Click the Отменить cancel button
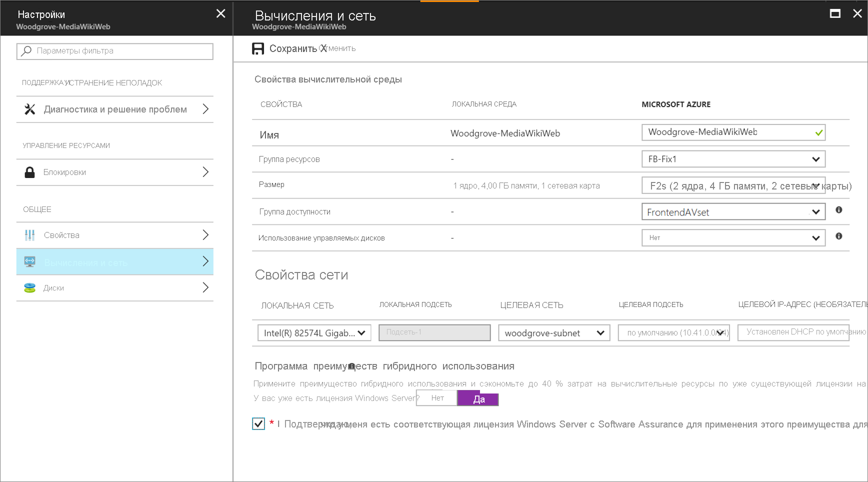The height and width of the screenshot is (482, 868). pos(338,48)
